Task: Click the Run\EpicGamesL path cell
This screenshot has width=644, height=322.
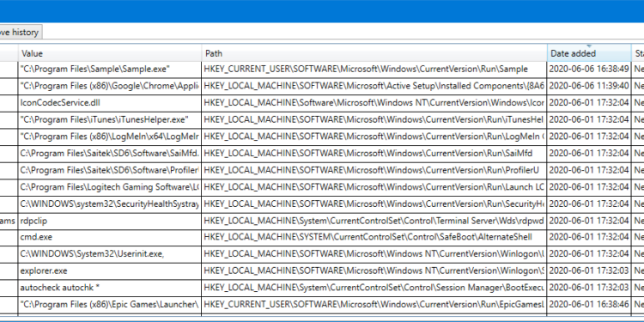Action: tap(374, 304)
